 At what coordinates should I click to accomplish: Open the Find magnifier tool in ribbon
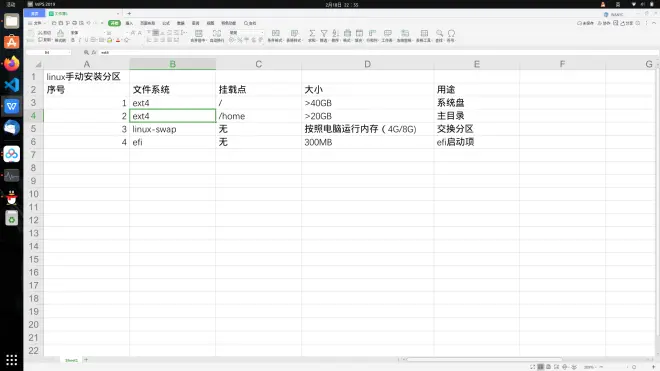click(x=439, y=33)
